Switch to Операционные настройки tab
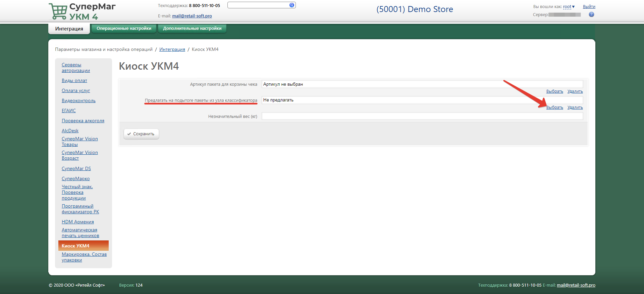Image resolution: width=644 pixels, height=294 pixels. click(124, 28)
